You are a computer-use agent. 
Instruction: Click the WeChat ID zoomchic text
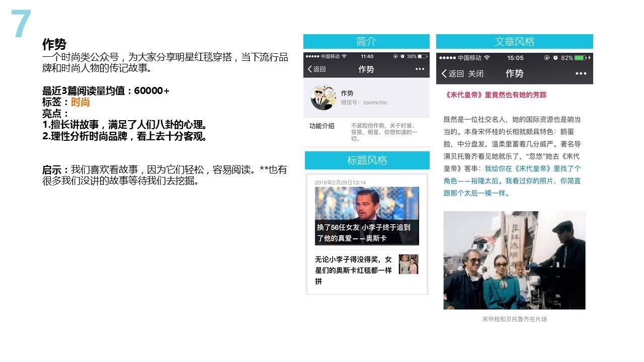[x=364, y=103]
